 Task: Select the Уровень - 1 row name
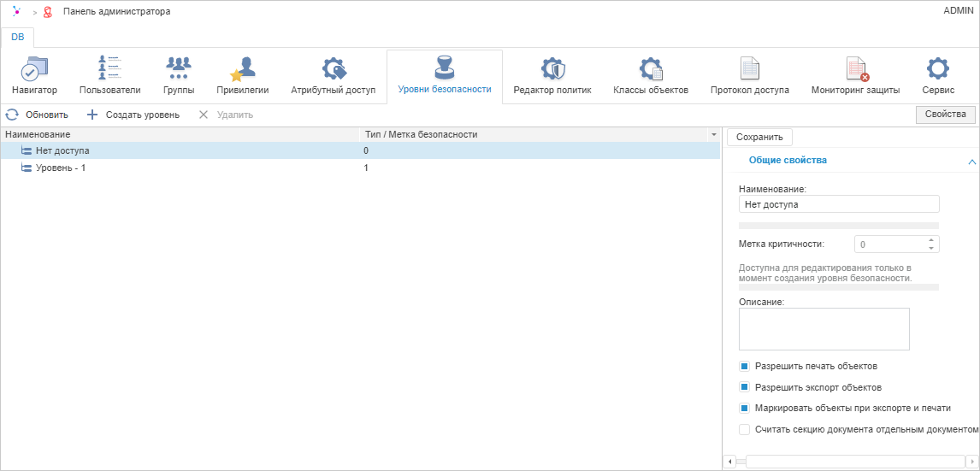pos(61,168)
